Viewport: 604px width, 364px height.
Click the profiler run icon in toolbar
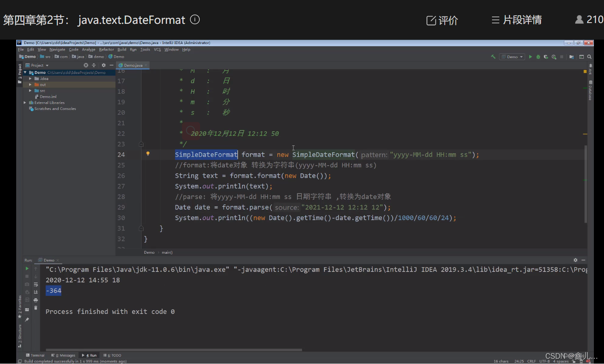(554, 57)
